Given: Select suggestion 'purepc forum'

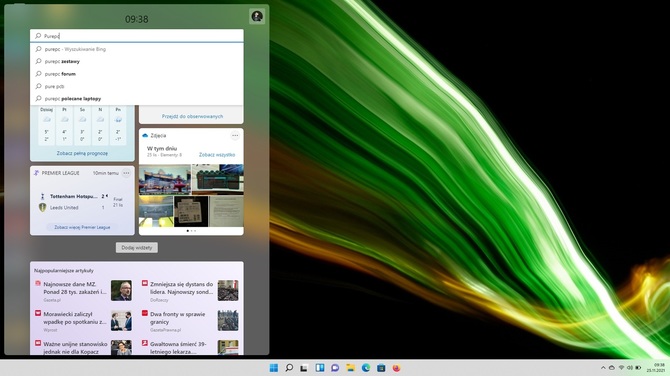Looking at the screenshot, I should pyautogui.click(x=137, y=74).
